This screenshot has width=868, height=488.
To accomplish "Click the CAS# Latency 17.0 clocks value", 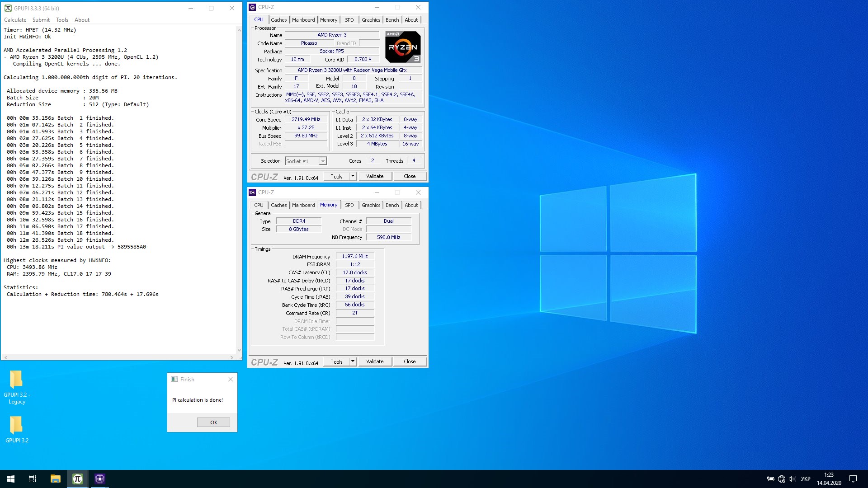I will click(355, 272).
